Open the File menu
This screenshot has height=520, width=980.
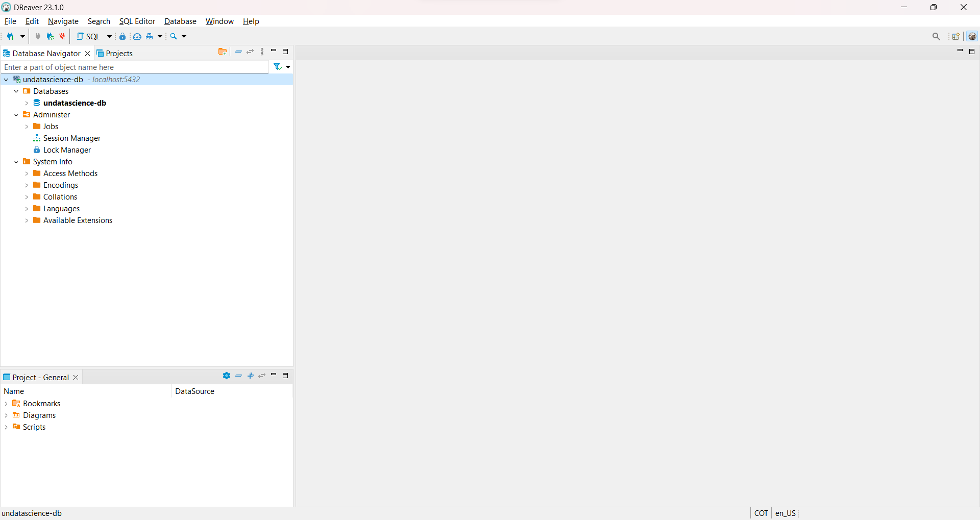10,21
